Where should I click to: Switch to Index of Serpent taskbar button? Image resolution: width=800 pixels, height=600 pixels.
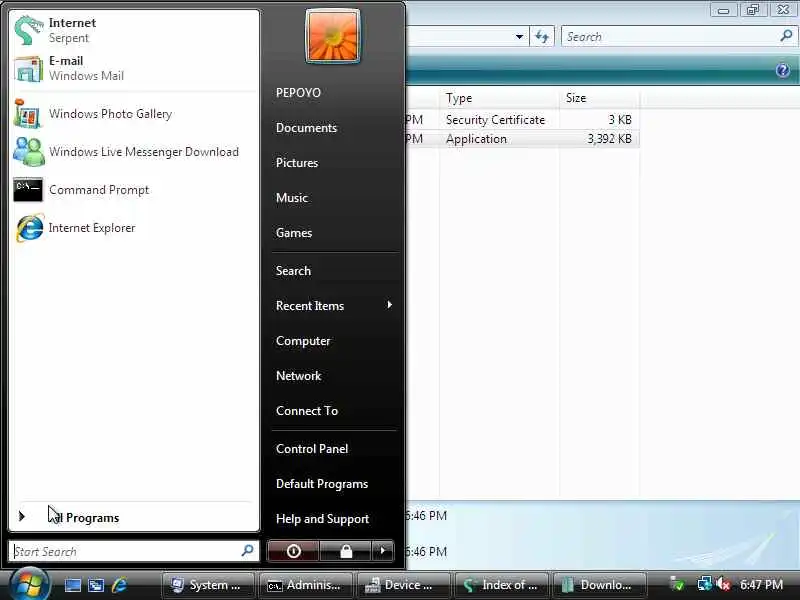[501, 585]
